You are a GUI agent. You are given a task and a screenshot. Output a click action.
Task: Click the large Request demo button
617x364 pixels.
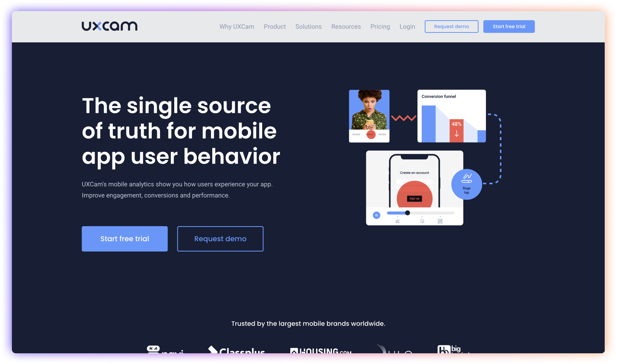220,239
